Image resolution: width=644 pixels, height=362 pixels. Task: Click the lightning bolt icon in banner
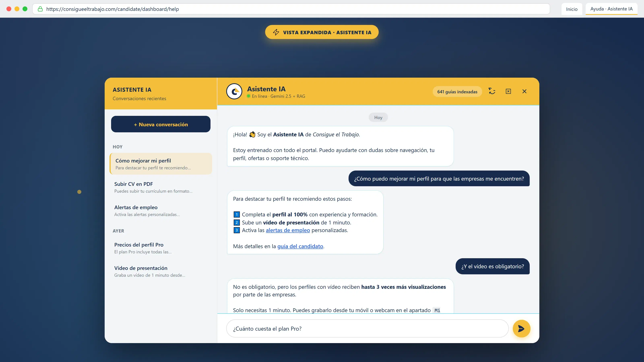click(x=276, y=32)
